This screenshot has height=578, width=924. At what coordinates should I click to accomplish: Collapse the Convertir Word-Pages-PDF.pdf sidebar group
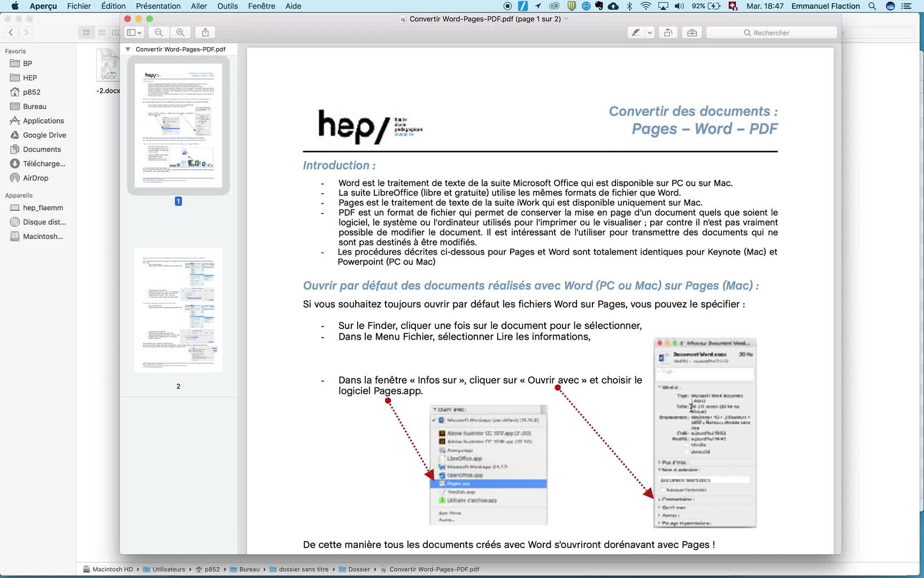[128, 49]
